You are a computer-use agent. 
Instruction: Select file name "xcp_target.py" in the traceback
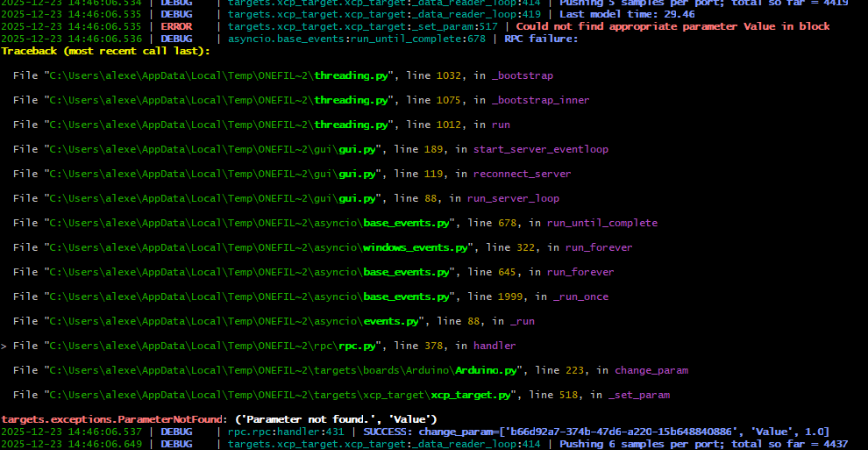coord(471,395)
